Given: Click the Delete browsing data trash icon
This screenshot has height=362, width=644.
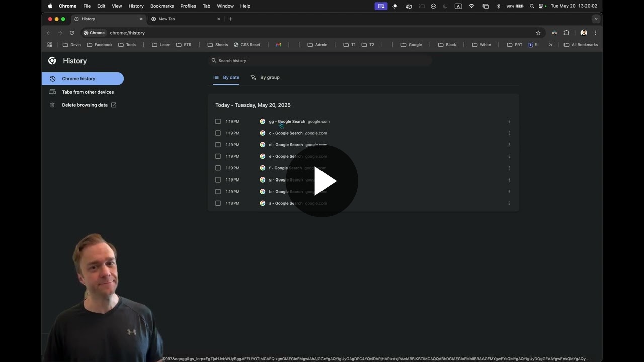Looking at the screenshot, I should click(x=52, y=105).
